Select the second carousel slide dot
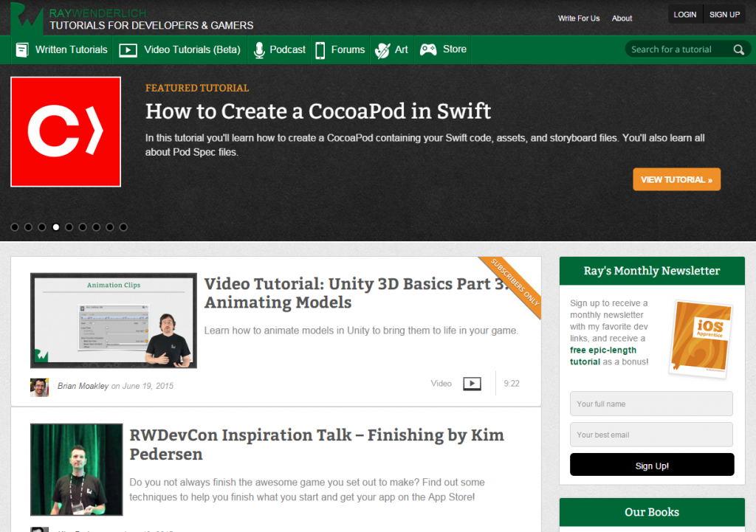This screenshot has width=756, height=532. tap(29, 227)
